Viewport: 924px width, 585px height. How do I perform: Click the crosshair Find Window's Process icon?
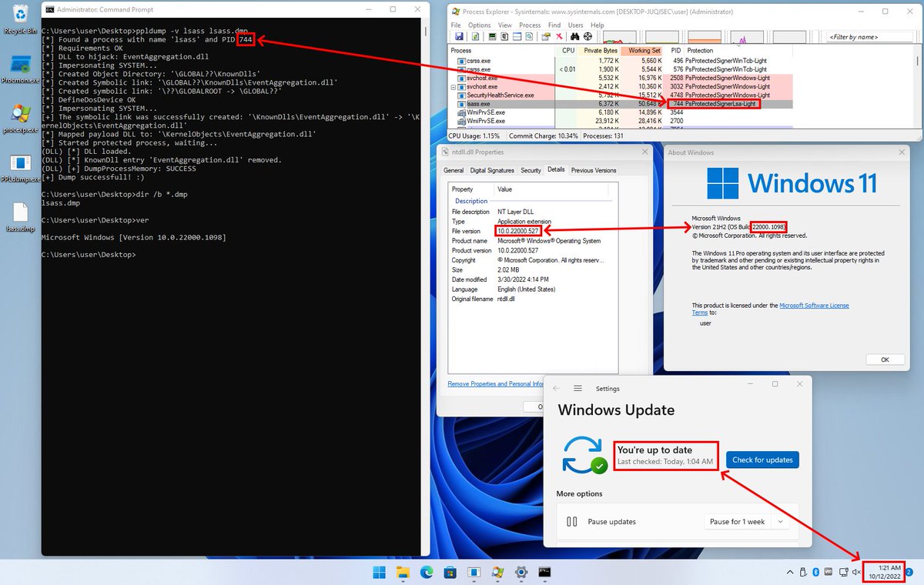point(588,37)
